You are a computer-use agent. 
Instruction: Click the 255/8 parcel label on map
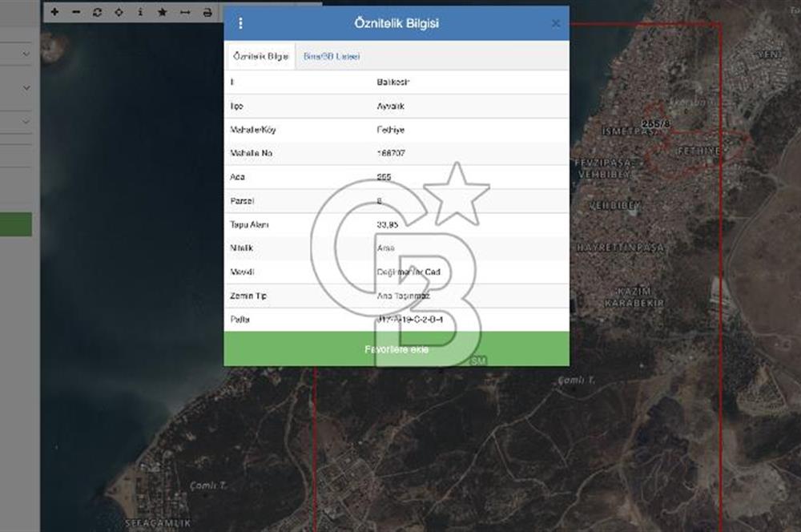click(x=655, y=123)
